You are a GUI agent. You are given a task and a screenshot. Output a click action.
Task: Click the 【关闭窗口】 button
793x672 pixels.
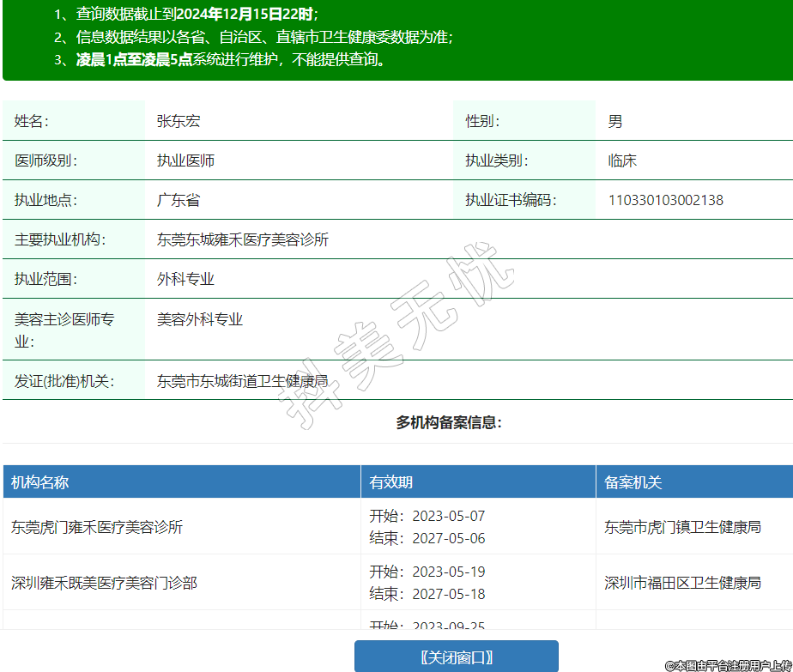coord(456,657)
